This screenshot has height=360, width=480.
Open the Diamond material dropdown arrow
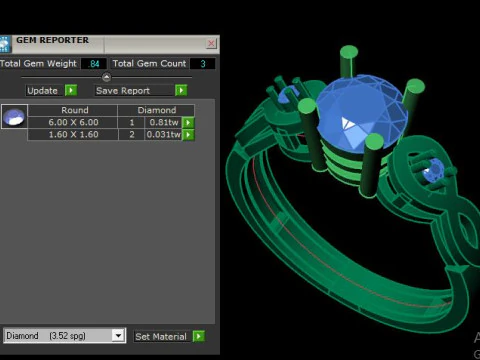point(118,335)
